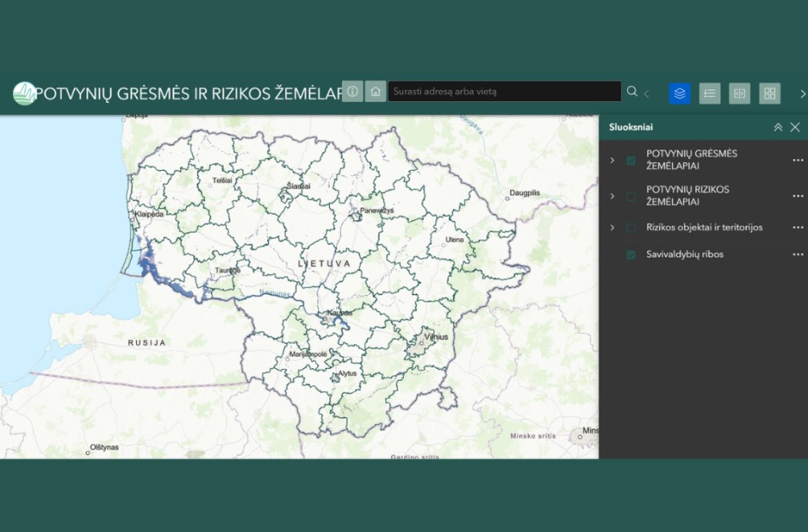Check the Rizikos objektai ir teritorijos checkbox
Screen dimensions: 808x532
629,227
